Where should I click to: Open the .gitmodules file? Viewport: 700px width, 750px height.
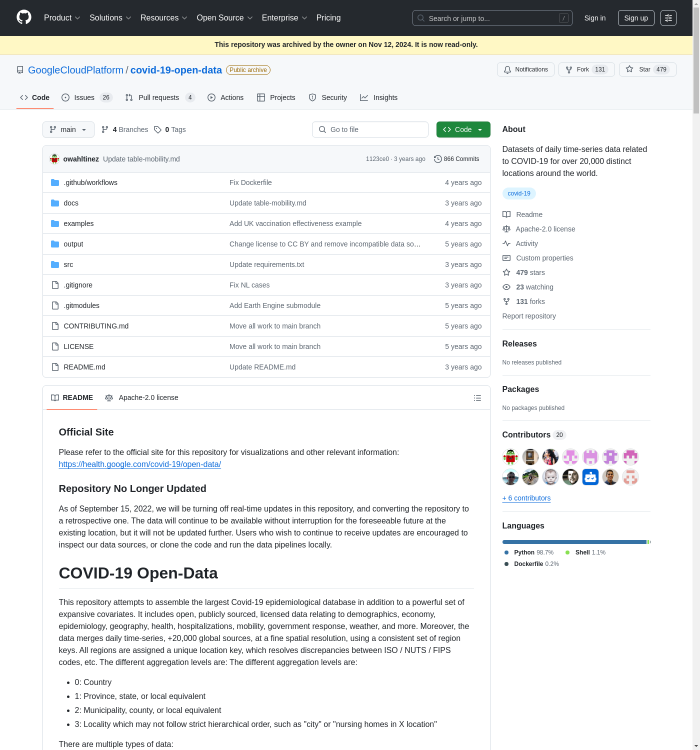(x=81, y=305)
